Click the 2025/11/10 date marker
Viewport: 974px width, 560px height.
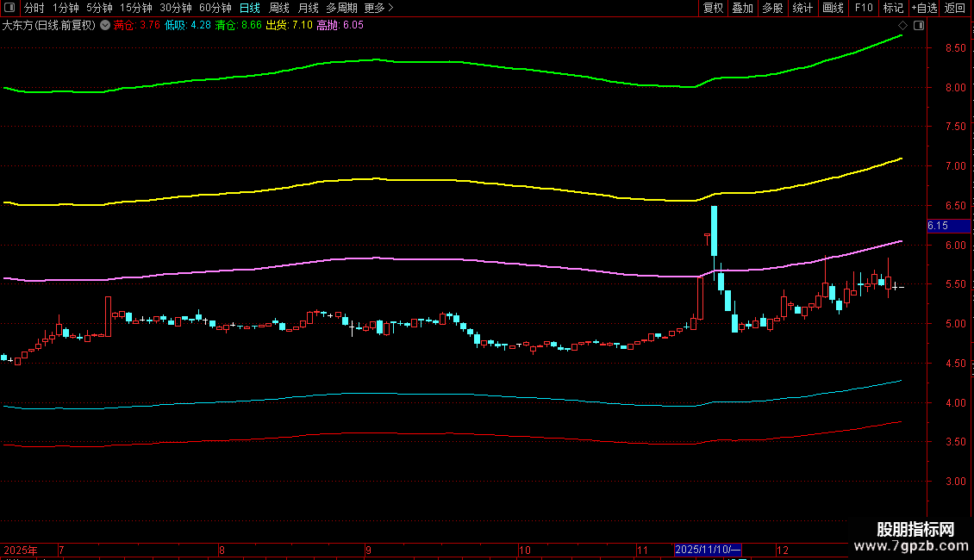point(708,550)
